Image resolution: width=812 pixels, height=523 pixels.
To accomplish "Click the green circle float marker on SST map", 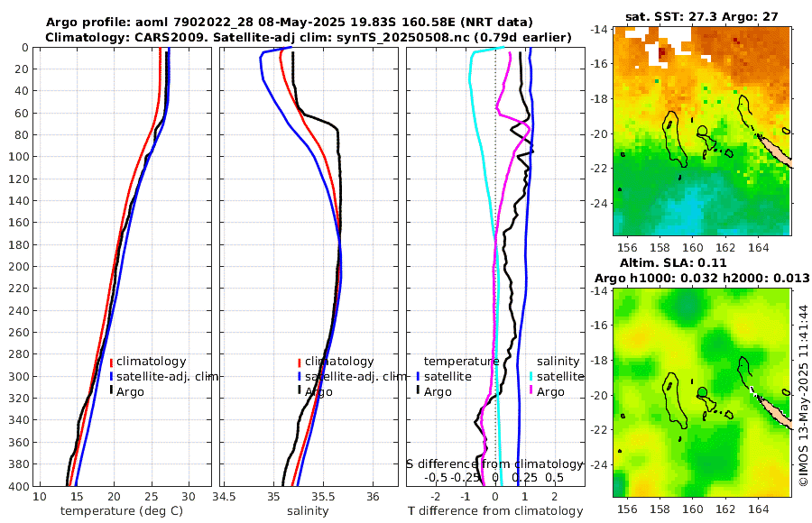I will (x=703, y=131).
